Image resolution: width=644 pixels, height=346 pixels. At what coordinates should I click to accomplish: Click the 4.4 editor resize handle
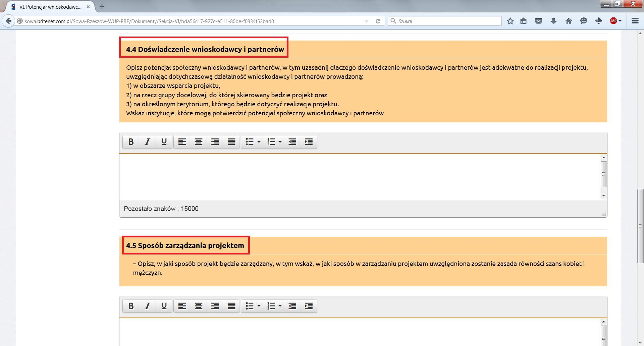point(604,214)
